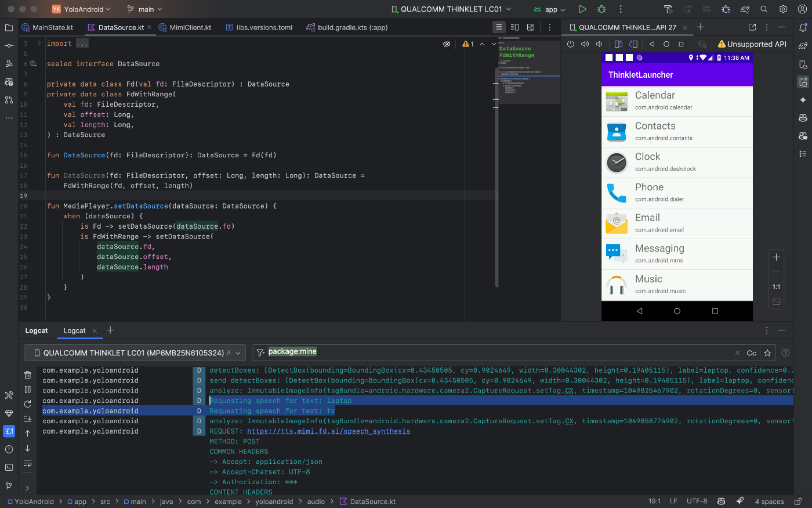The width and height of the screenshot is (812, 508).
Task: Open logcat filter history funnel dropdown
Action: point(261,352)
